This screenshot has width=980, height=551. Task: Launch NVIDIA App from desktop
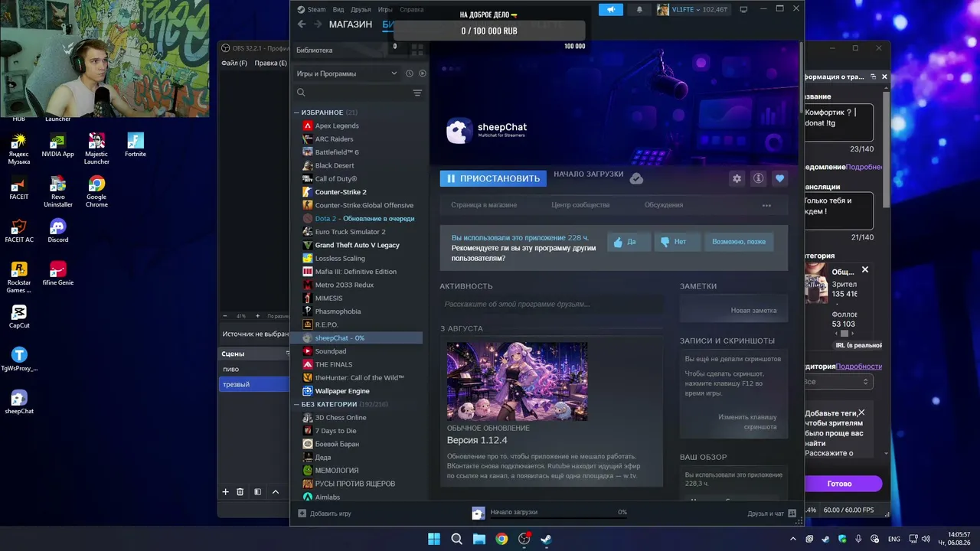[x=58, y=145]
